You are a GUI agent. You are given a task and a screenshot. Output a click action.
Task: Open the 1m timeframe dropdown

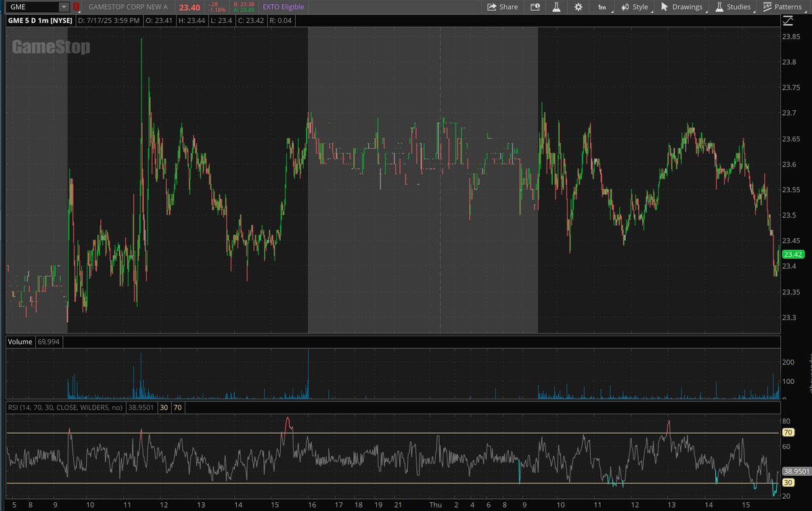point(602,7)
